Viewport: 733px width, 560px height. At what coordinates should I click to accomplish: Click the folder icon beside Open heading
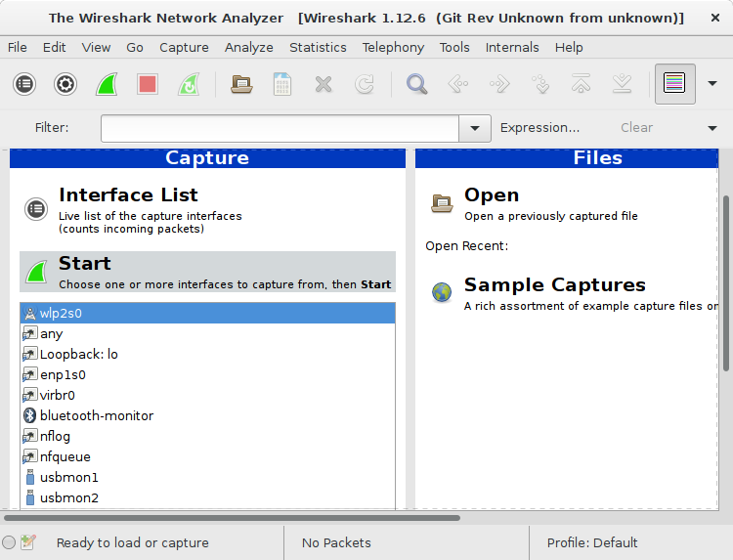pos(442,203)
